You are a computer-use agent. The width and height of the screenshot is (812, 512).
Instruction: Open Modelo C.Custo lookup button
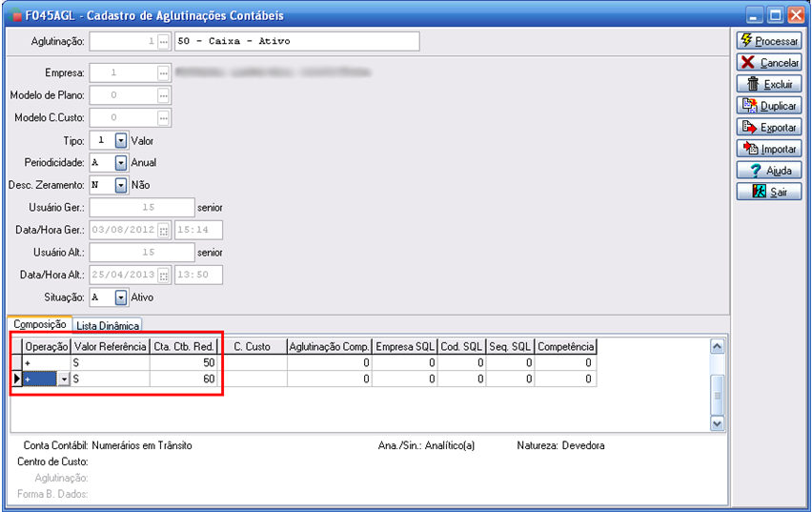(163, 118)
